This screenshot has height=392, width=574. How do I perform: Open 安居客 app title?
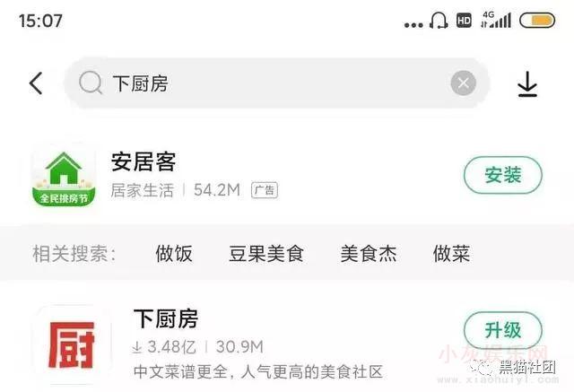pos(143,161)
